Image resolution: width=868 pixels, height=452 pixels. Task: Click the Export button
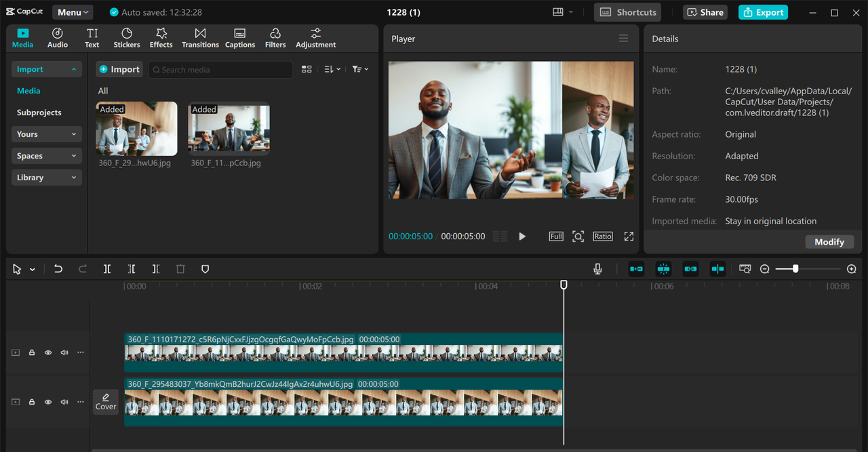[x=763, y=12]
